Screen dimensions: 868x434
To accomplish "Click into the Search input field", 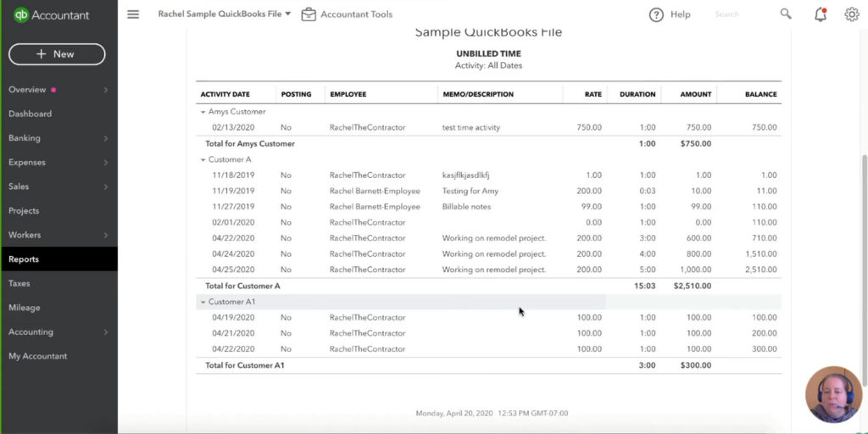I will 737,14.
